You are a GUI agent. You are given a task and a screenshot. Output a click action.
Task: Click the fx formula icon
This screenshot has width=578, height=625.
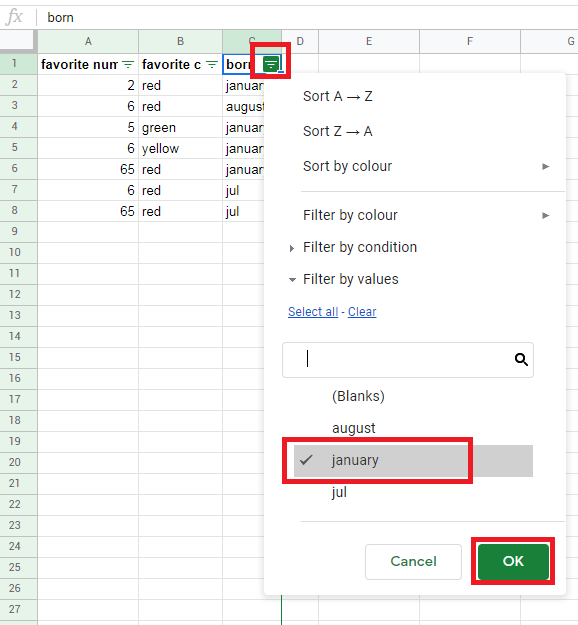(x=14, y=17)
